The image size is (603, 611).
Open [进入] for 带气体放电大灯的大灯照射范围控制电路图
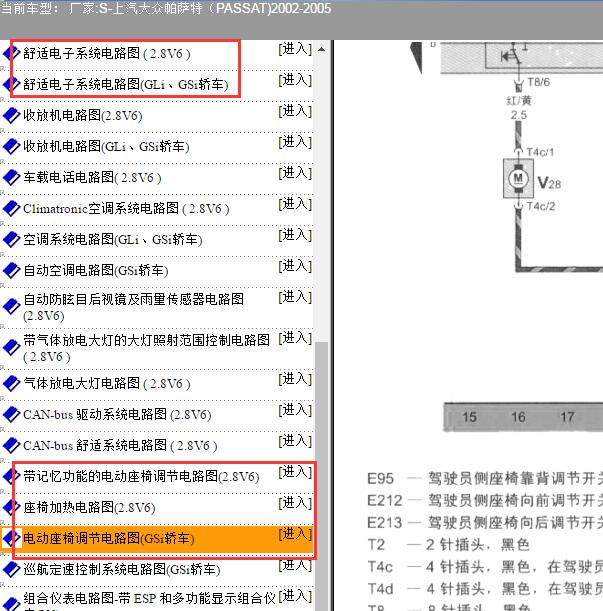pos(295,338)
